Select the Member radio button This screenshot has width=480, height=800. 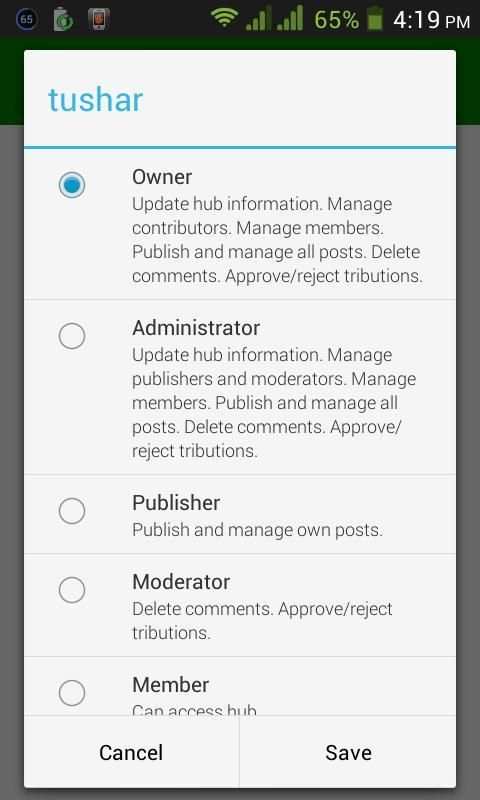71,693
